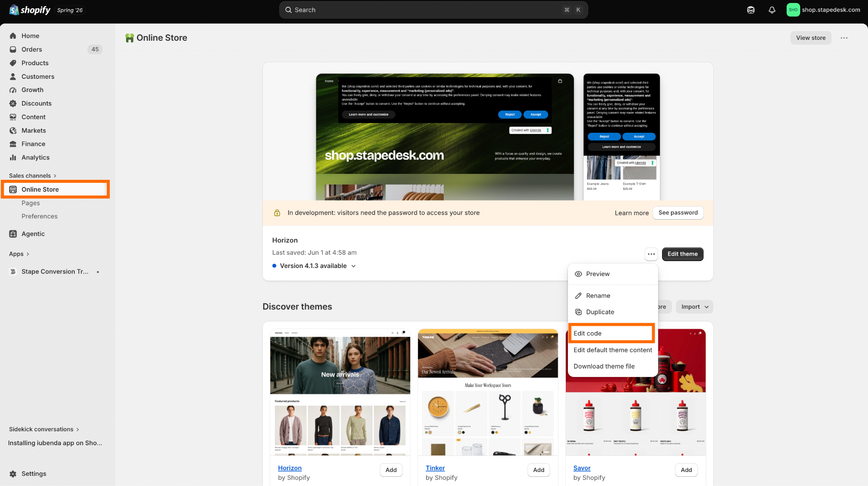Viewport: 868px width, 486px height.
Task: Click the See password button
Action: pos(678,213)
